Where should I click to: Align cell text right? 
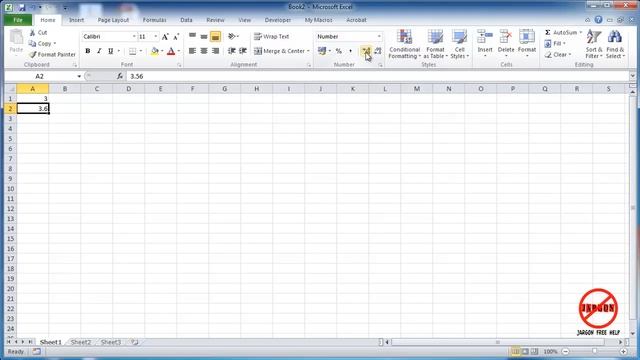tap(215, 51)
